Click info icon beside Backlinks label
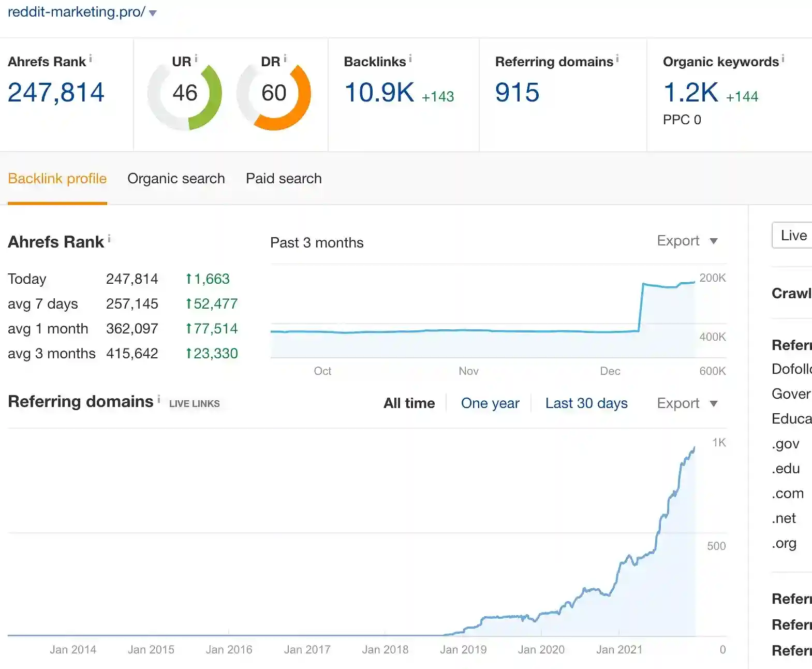This screenshot has height=669, width=812. (x=410, y=59)
